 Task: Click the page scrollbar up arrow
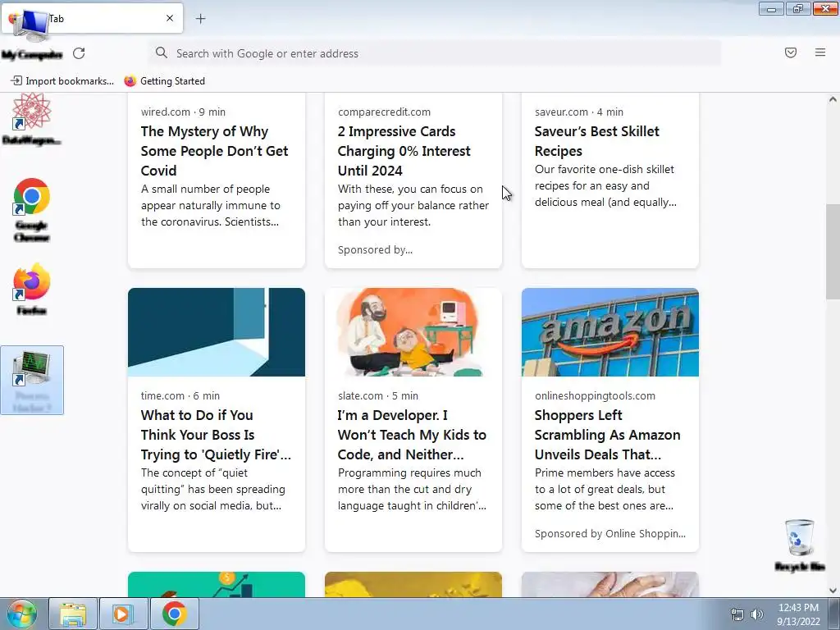pos(833,99)
